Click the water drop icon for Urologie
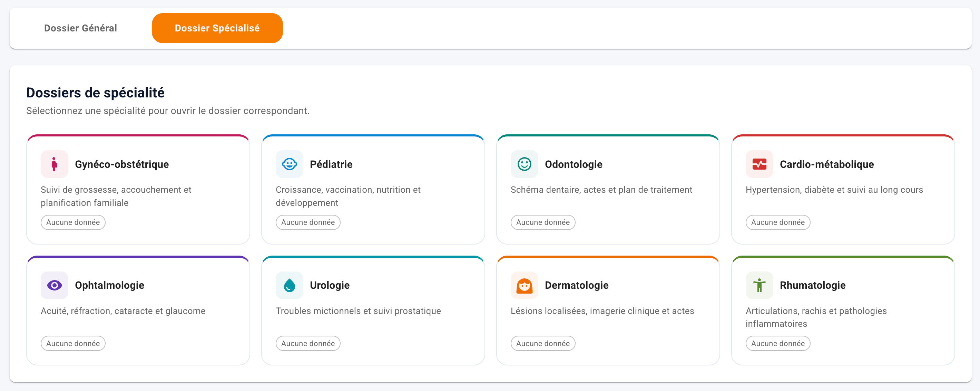Image resolution: width=980 pixels, height=391 pixels. [x=289, y=285]
